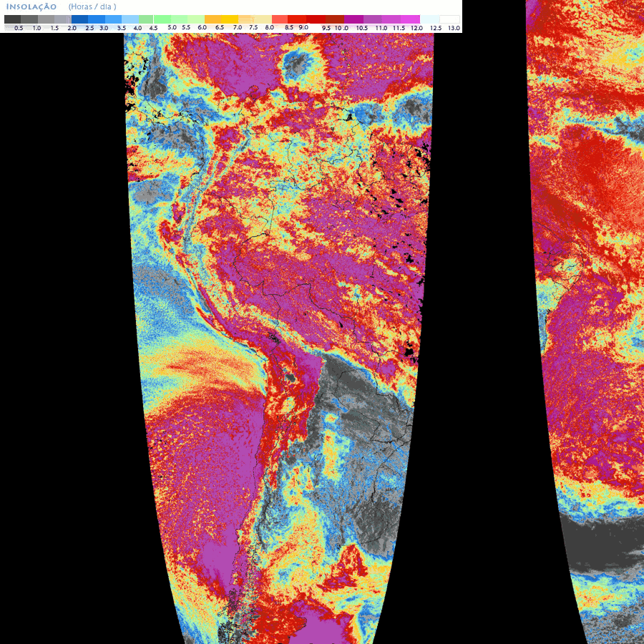Click the 'Insolação' legend title
The image size is (644, 644).
(31, 7)
